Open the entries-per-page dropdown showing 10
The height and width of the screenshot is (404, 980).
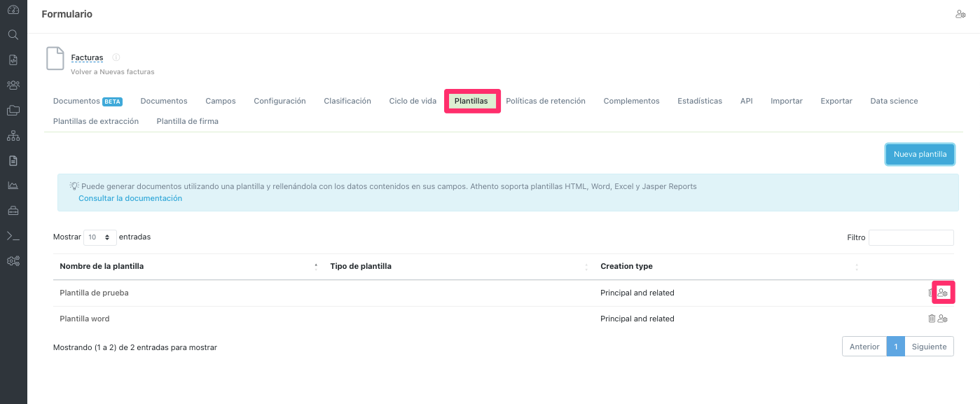tap(99, 237)
